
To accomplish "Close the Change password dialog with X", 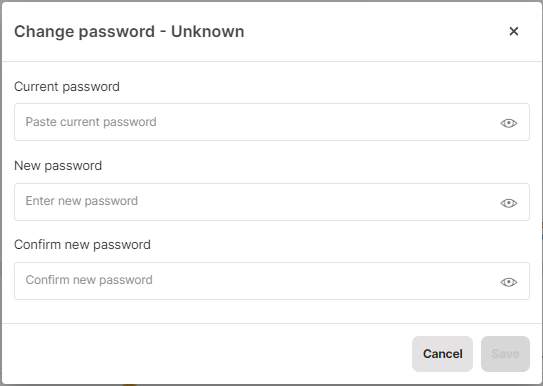I will [x=514, y=31].
